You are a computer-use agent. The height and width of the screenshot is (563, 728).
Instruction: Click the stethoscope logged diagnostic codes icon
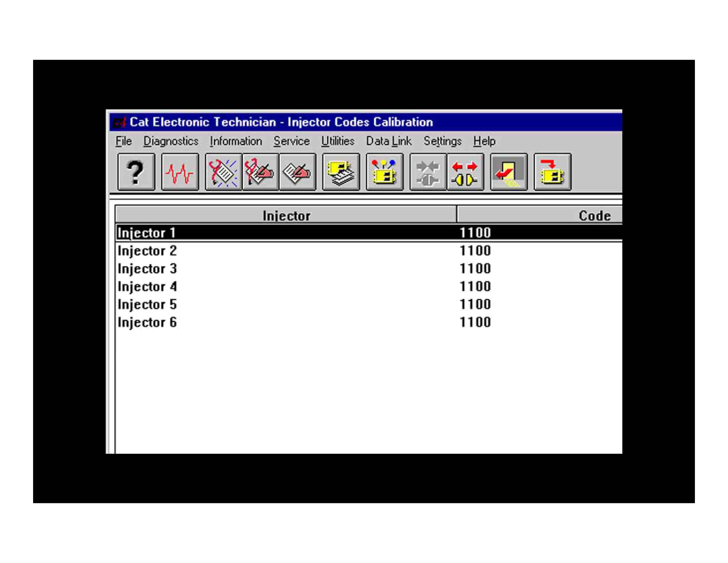[260, 172]
